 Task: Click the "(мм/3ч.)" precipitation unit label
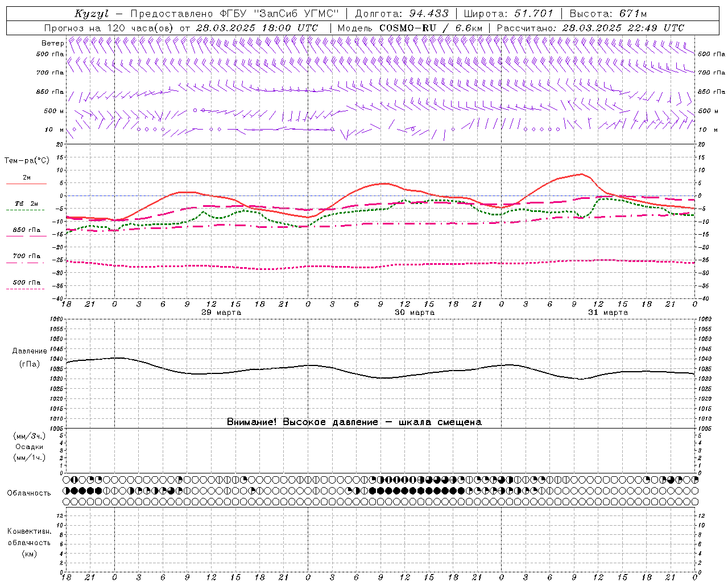30,436
